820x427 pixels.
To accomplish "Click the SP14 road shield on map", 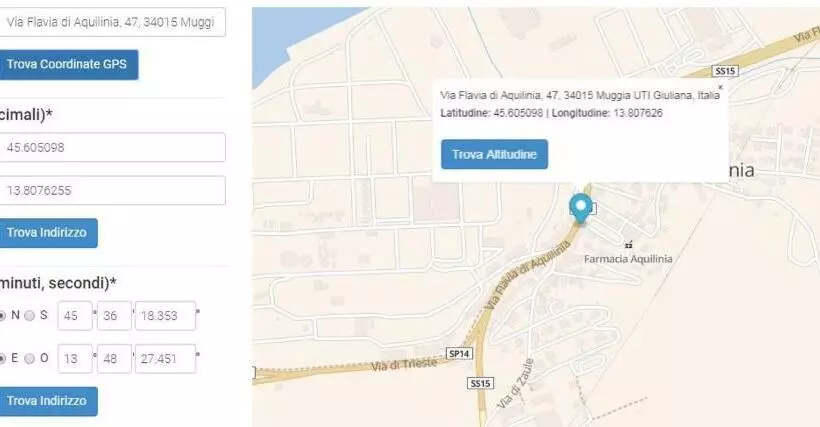I will pos(459,354).
